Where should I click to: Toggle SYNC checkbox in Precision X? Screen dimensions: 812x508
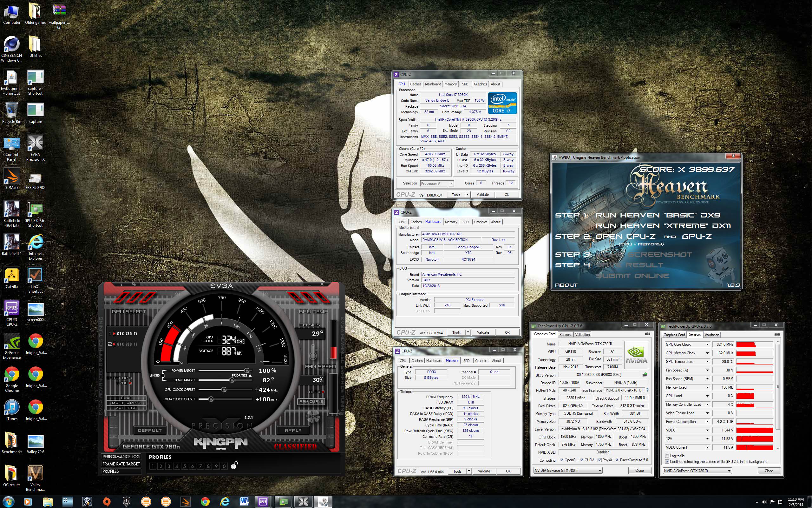coord(130,383)
